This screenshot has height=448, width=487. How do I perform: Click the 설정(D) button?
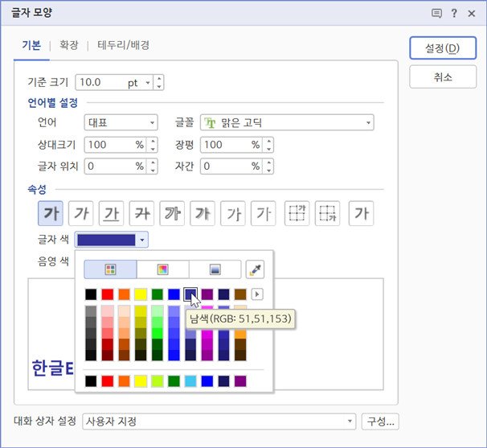coord(442,48)
